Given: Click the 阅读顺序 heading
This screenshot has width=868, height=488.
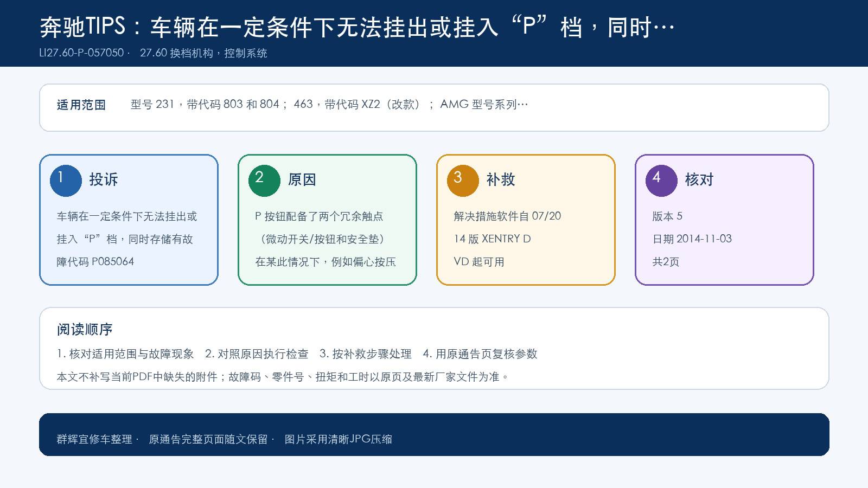Looking at the screenshot, I should coord(85,329).
